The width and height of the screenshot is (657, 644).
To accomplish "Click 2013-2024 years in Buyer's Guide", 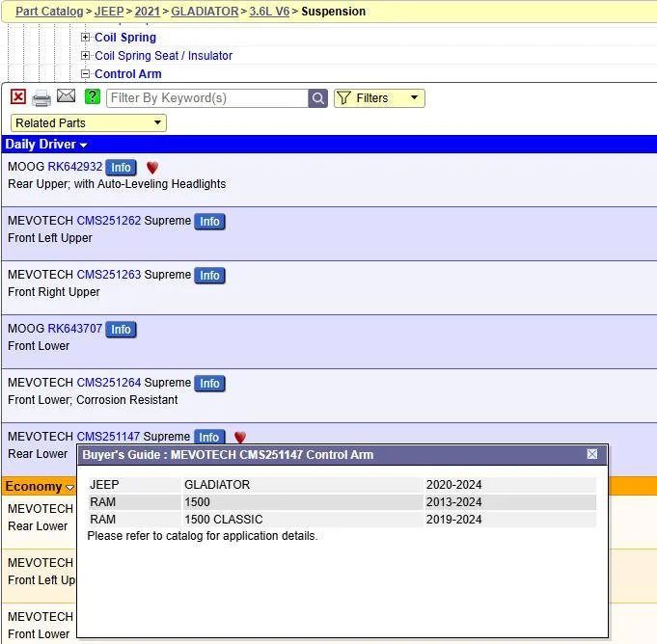I will coord(509,502).
